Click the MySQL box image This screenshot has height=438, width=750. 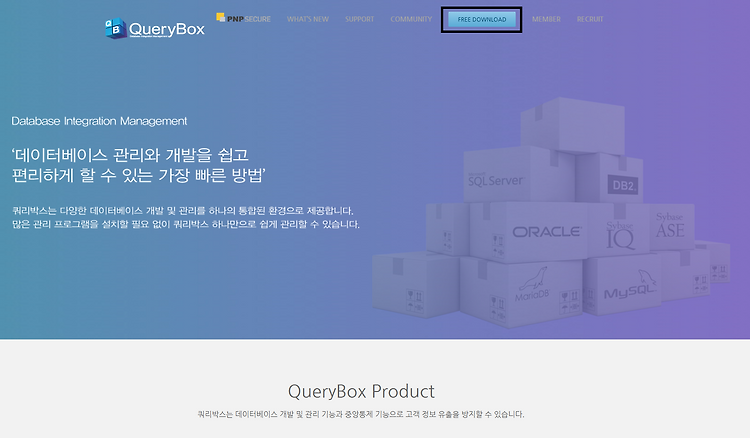pyautogui.click(x=624, y=286)
